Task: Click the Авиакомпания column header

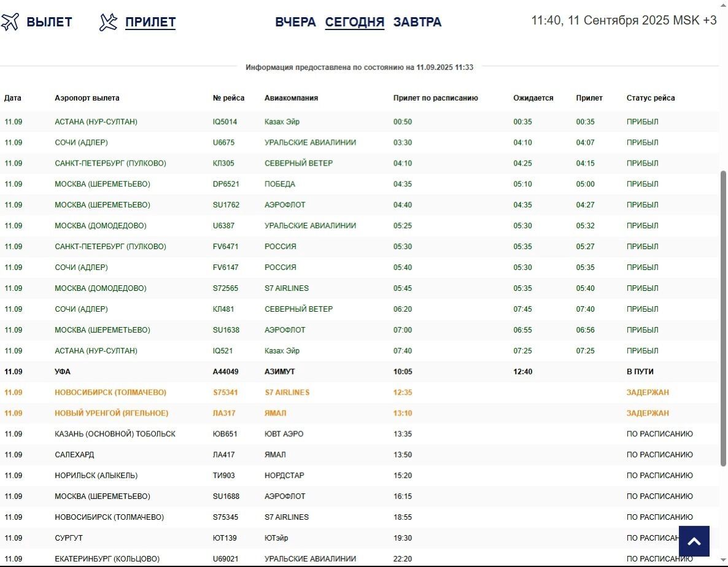Action: 291,98
